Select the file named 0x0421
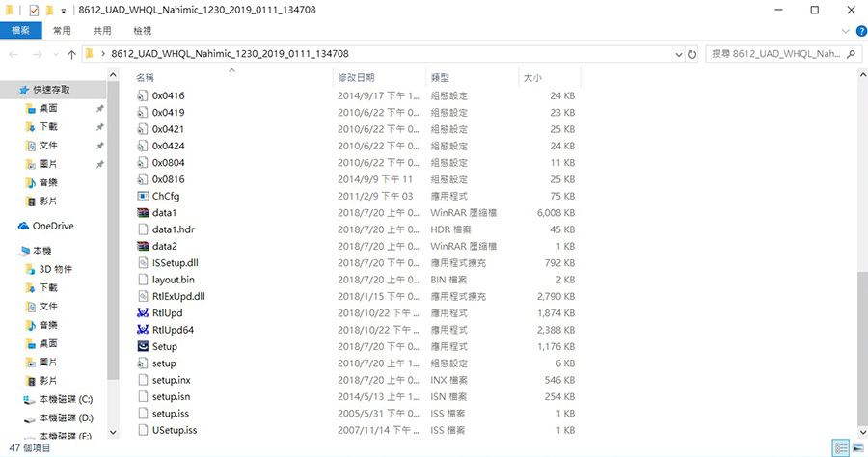 tap(168, 129)
